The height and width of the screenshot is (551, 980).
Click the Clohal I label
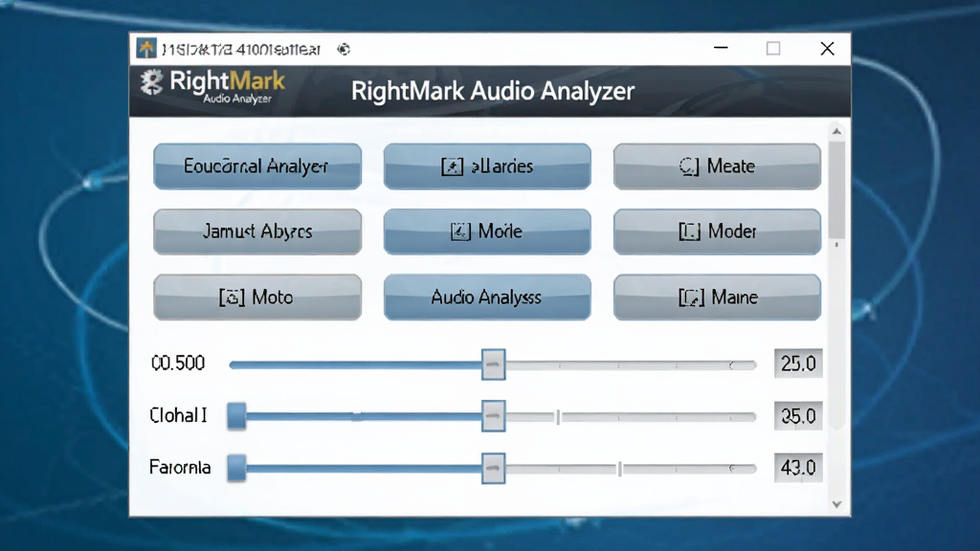(x=178, y=415)
